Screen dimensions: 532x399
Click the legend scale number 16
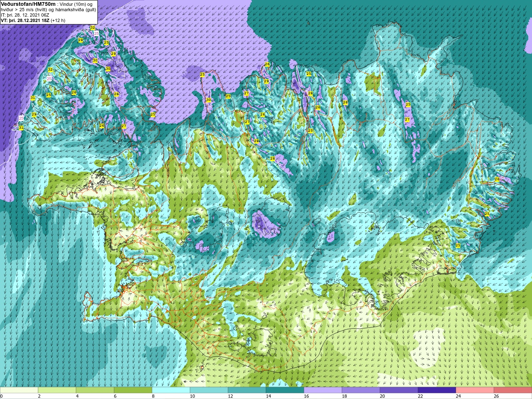(x=306, y=396)
